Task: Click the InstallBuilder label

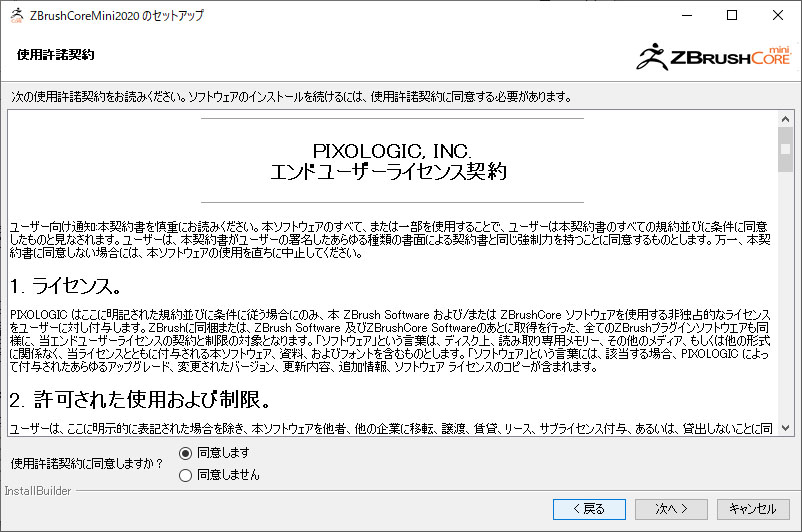Action: pos(38,491)
